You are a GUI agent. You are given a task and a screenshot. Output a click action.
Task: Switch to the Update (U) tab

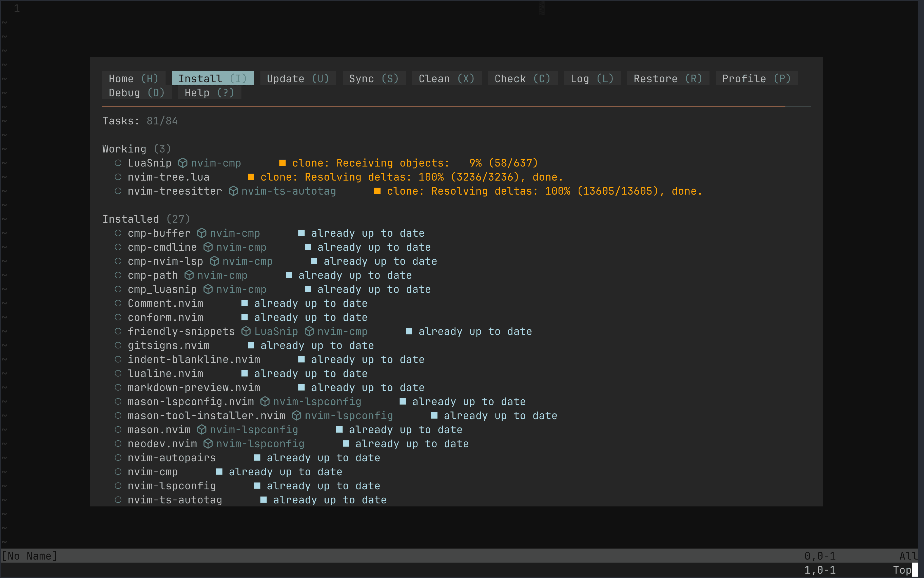click(x=298, y=79)
